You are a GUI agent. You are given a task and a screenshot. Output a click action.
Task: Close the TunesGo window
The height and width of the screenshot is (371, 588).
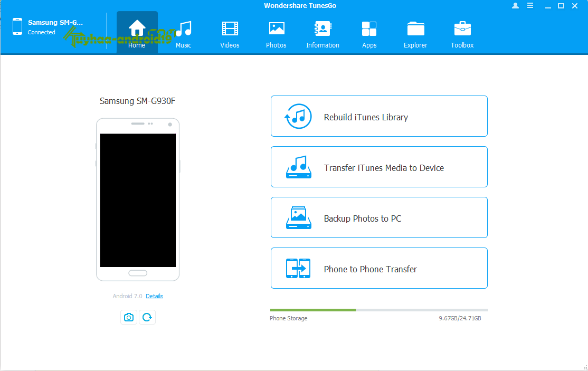coord(574,6)
